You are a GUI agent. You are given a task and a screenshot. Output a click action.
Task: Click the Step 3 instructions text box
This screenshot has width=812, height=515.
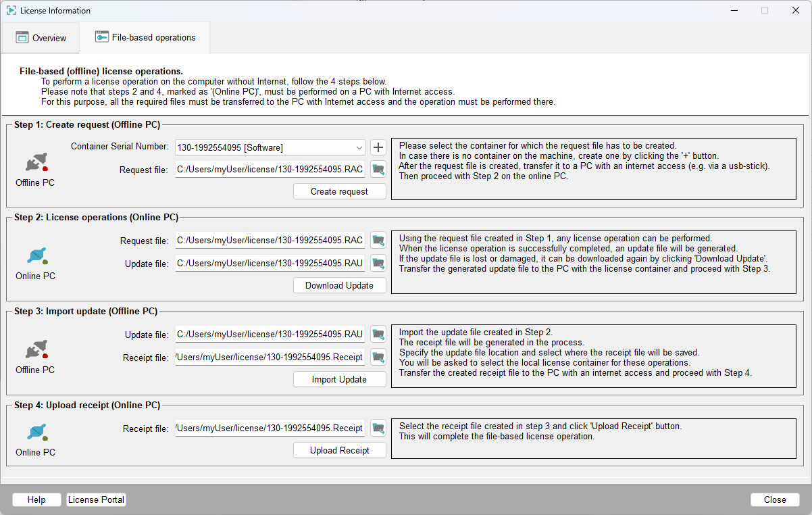pyautogui.click(x=594, y=356)
